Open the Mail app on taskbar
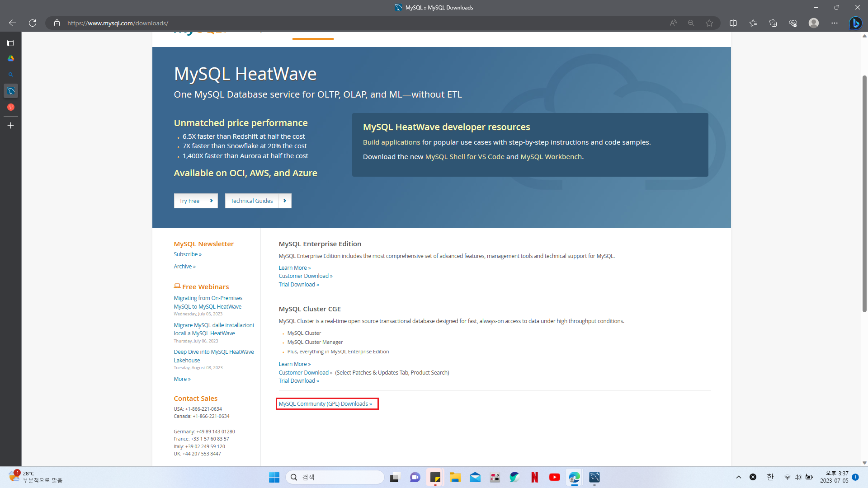 tap(475, 477)
